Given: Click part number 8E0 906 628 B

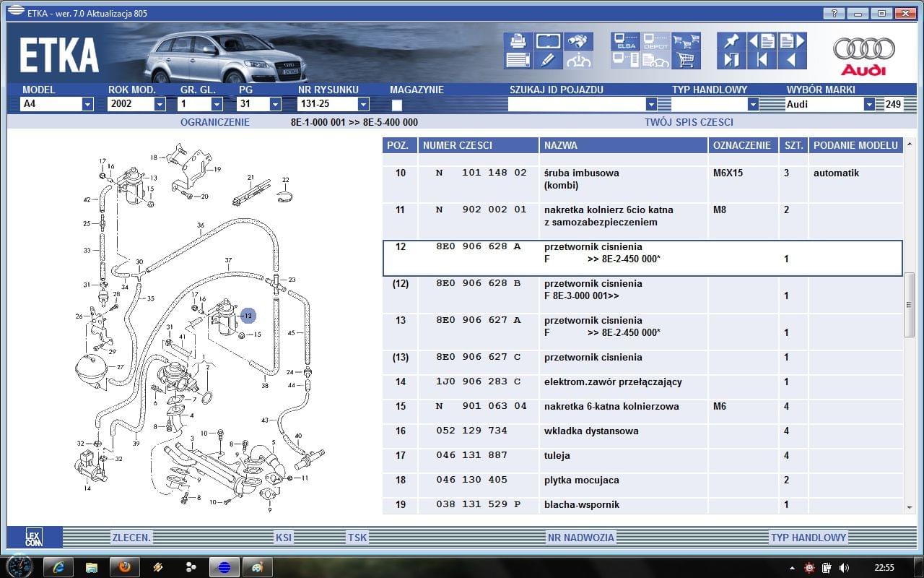Looking at the screenshot, I should coord(478,283).
